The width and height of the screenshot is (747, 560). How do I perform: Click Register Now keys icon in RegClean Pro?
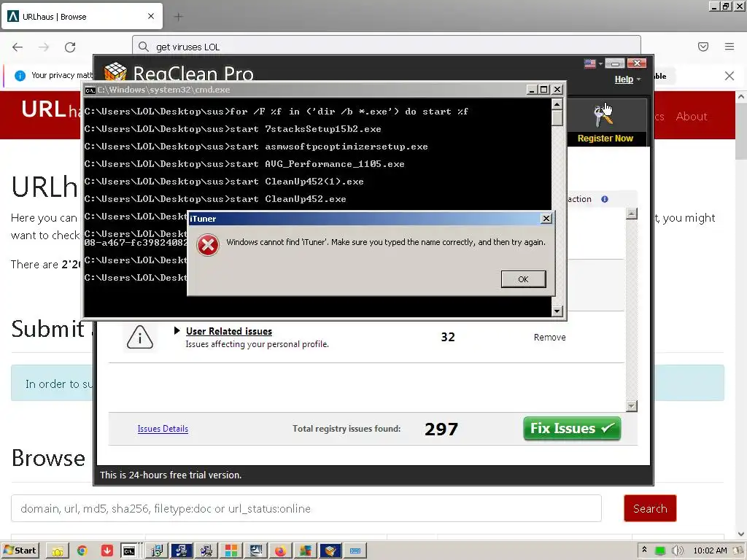click(603, 116)
